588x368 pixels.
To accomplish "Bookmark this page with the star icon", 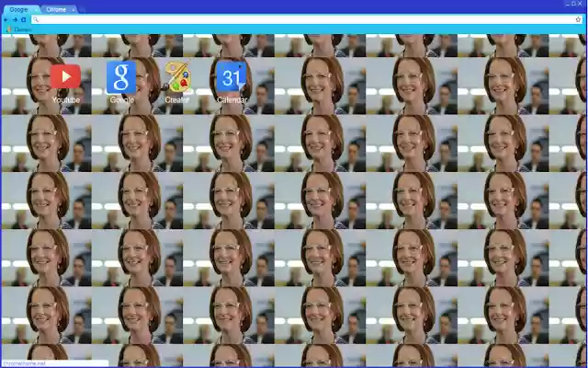I will (578, 19).
